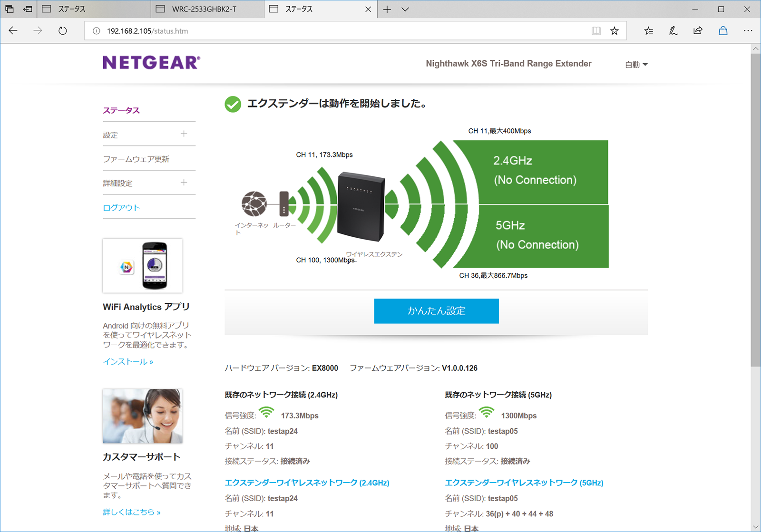The height and width of the screenshot is (532, 761).
Task: Open the Windows Ink annotation tool
Action: [673, 30]
